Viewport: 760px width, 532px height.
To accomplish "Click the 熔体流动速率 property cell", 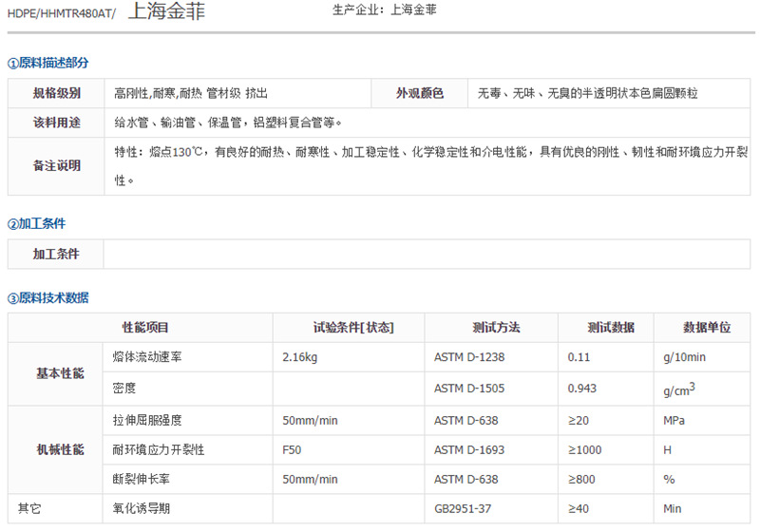I will [188, 357].
